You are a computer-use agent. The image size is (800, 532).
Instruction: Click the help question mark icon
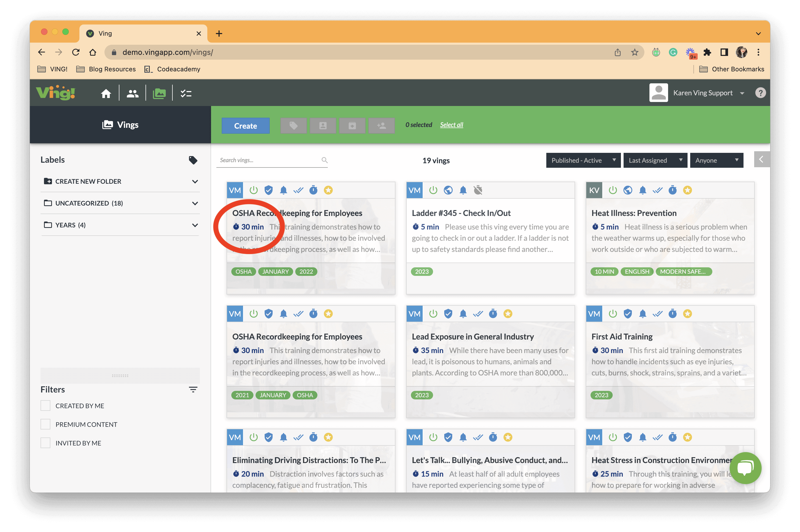click(x=760, y=93)
